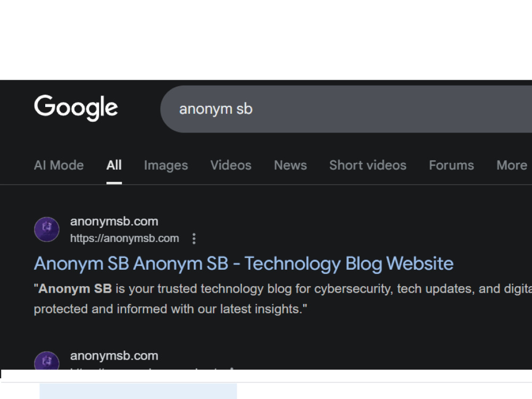Image resolution: width=532 pixels, height=399 pixels.
Task: Open the Short videos tab
Action: (x=368, y=165)
